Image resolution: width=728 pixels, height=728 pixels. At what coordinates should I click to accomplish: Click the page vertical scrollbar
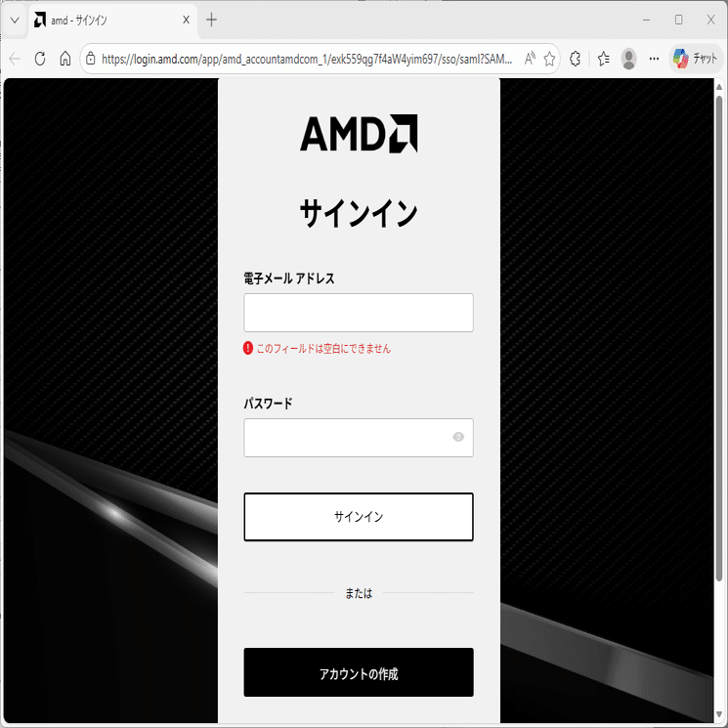point(719,338)
